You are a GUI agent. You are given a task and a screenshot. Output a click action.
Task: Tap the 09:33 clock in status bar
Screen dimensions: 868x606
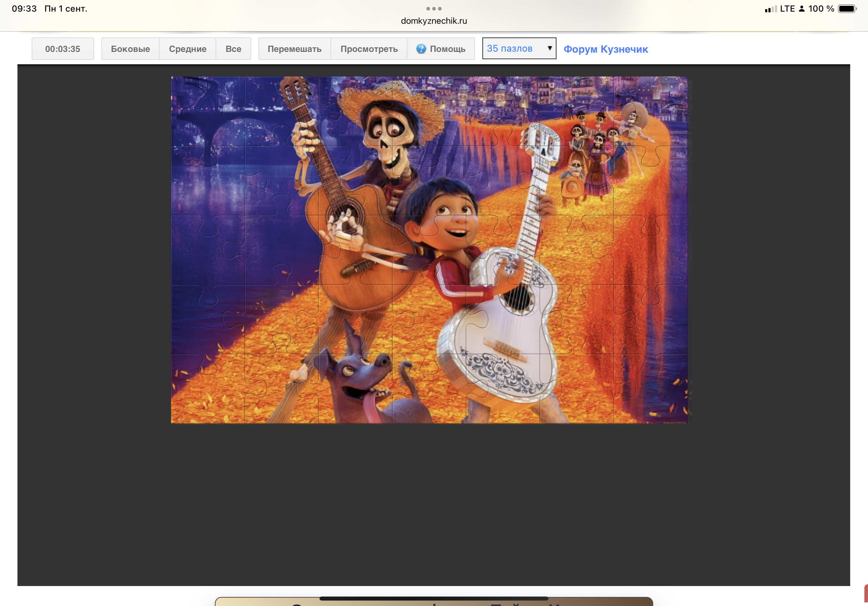[24, 8]
